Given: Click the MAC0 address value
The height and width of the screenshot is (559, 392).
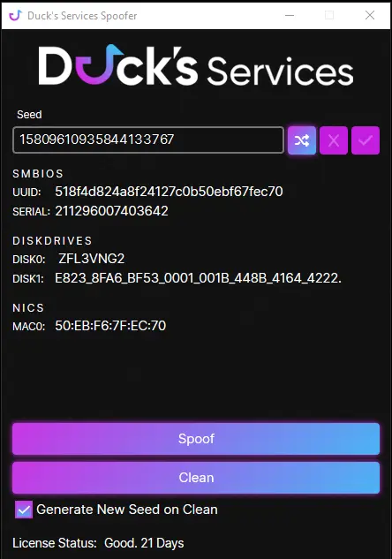Looking at the screenshot, I should [x=110, y=326].
